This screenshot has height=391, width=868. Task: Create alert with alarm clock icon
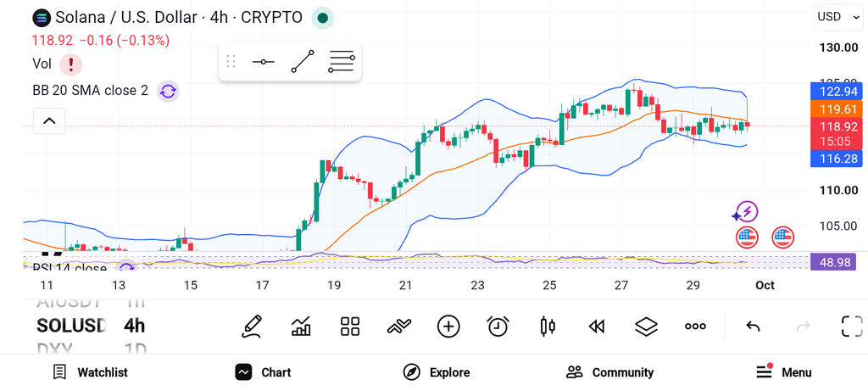498,327
